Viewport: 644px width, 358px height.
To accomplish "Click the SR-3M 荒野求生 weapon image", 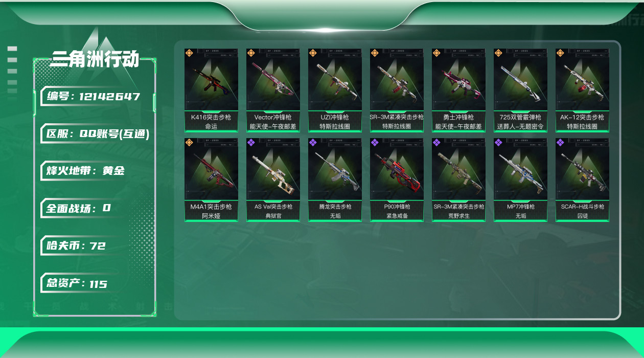I will 458,170.
